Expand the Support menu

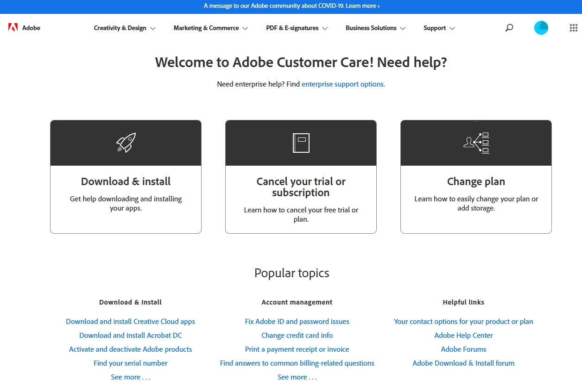(x=439, y=28)
